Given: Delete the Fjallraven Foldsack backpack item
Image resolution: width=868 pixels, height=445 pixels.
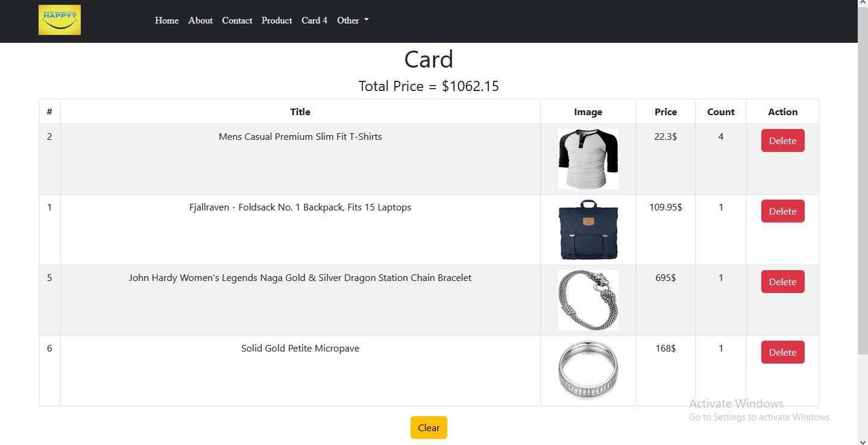Looking at the screenshot, I should click(782, 211).
